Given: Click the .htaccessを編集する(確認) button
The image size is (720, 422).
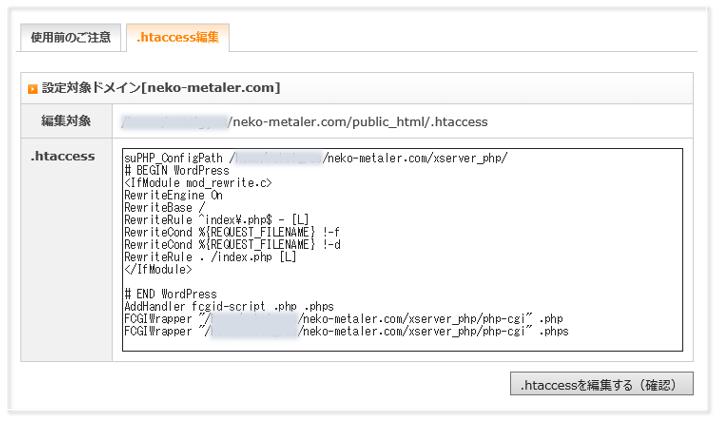Looking at the screenshot, I should coord(602,384).
